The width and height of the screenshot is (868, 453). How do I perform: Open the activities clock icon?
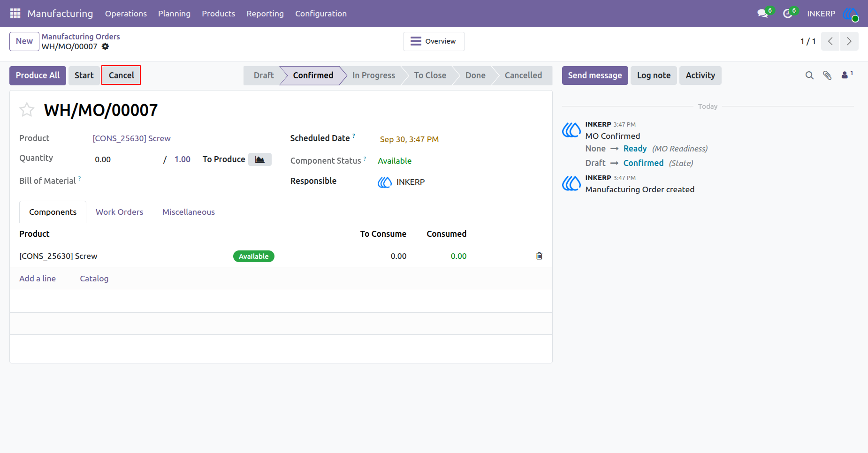tap(788, 14)
